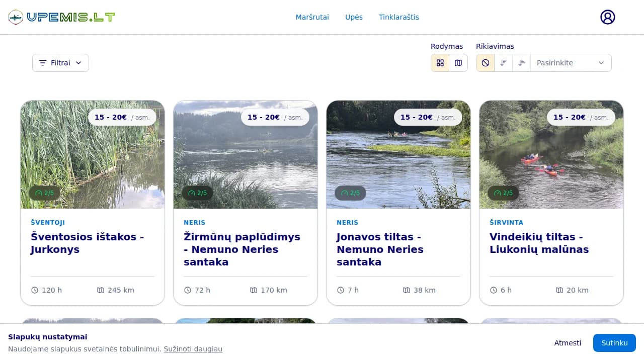Click the clock icon on Jonavos tiltas card
Image resolution: width=644 pixels, height=362 pixels.
[341, 290]
